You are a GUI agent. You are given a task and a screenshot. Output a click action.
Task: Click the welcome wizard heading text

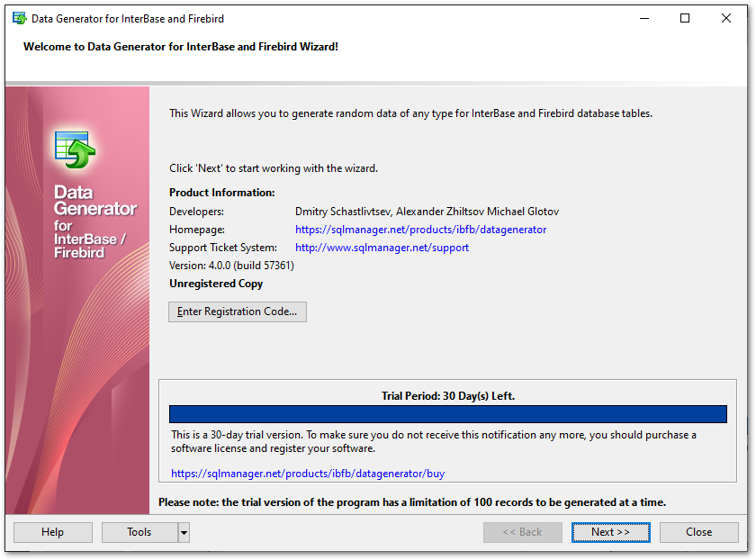tap(181, 47)
